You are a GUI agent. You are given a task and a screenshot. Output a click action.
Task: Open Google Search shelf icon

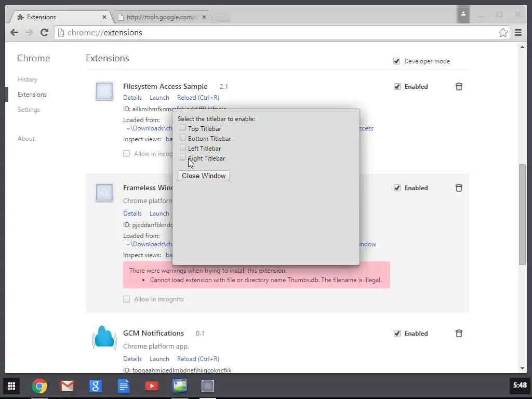click(96, 386)
